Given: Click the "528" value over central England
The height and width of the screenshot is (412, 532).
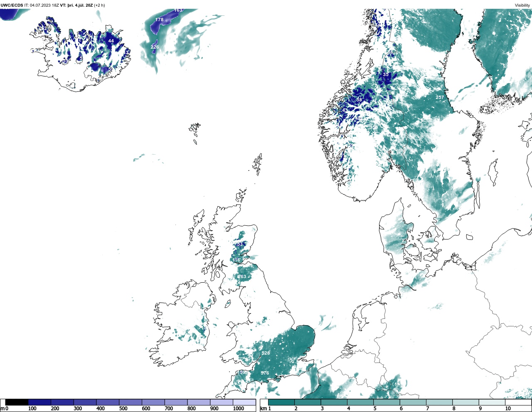Looking at the screenshot, I should tap(266, 353).
